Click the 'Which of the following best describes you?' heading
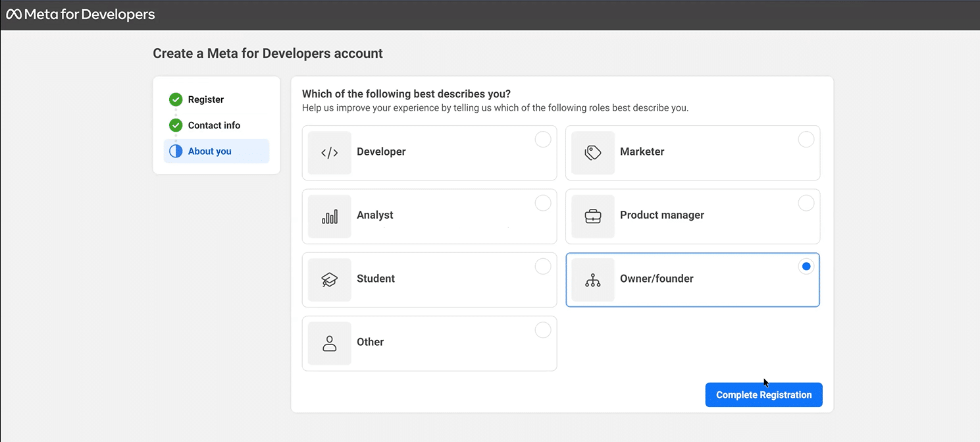This screenshot has height=442, width=980. (406, 94)
